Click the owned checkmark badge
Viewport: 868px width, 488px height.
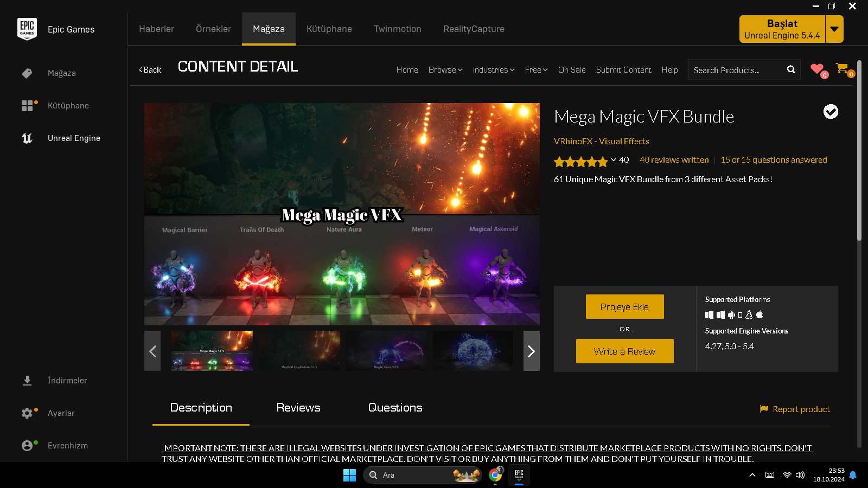831,111
